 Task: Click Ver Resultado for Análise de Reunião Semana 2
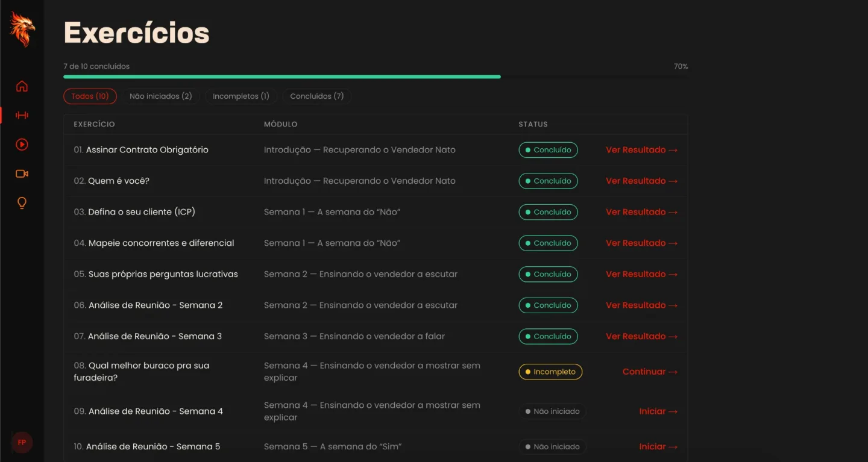pos(641,305)
